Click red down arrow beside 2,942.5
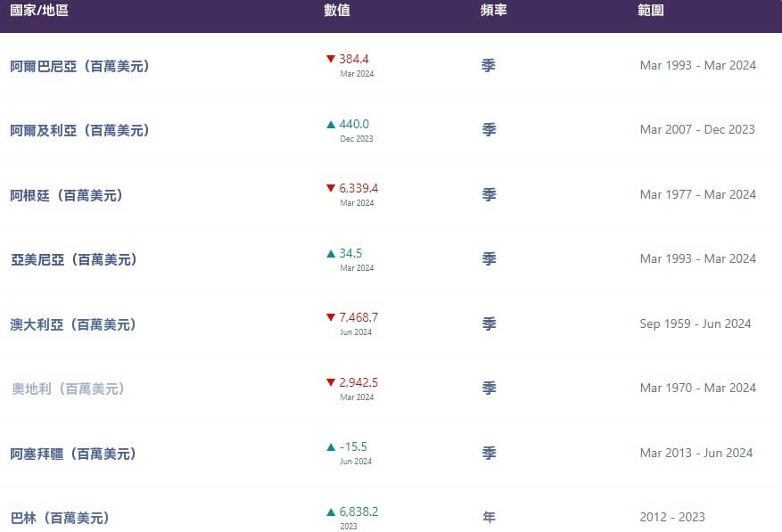The height and width of the screenshot is (532, 782). coord(330,382)
